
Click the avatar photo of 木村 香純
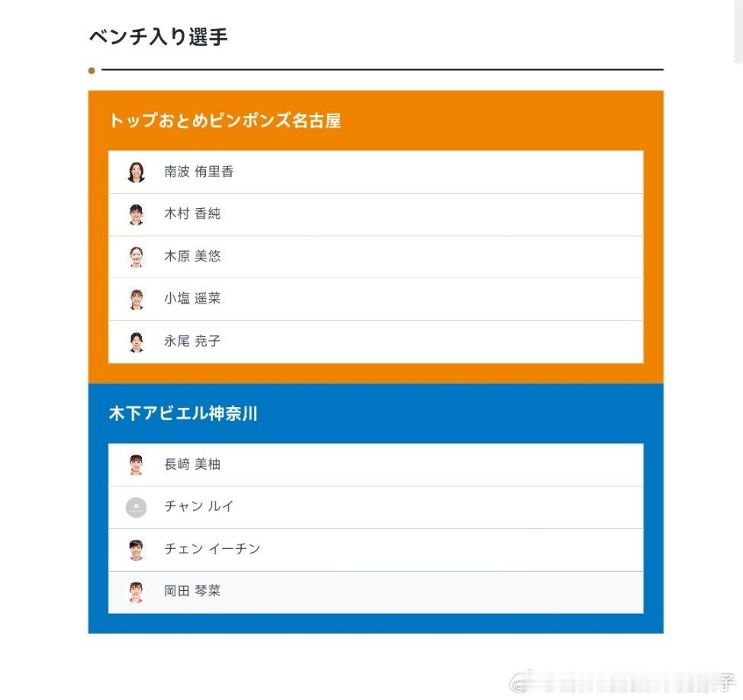(x=136, y=214)
